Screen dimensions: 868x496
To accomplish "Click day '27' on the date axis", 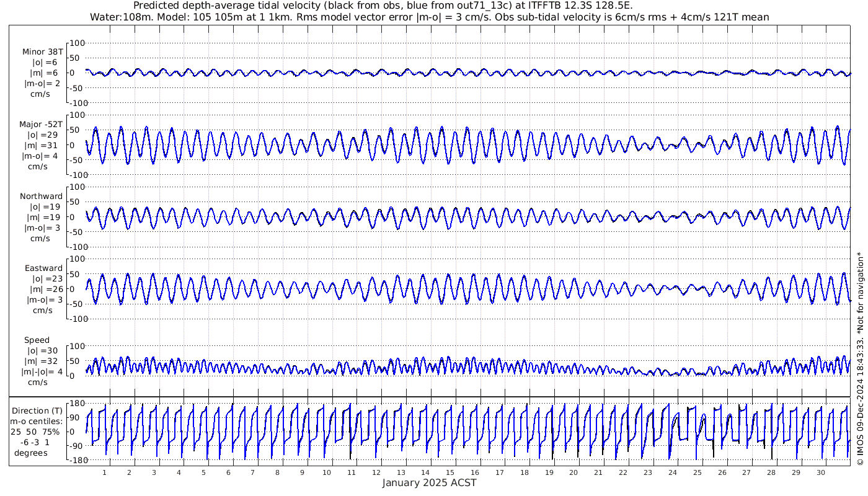I will tap(746, 472).
